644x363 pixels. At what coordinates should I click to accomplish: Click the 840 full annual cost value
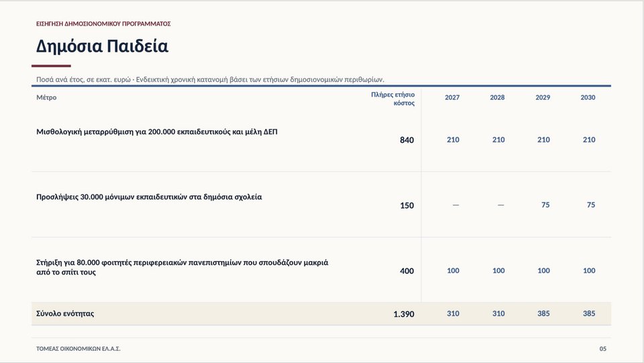coord(407,140)
